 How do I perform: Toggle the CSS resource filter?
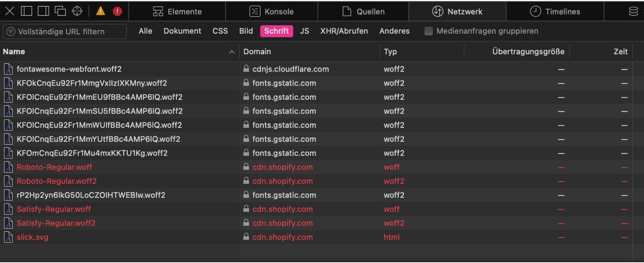(x=220, y=31)
